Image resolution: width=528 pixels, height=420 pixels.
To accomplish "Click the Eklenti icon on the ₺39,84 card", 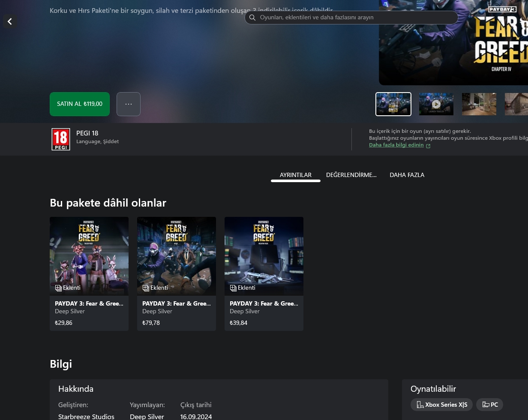I will click(233, 288).
